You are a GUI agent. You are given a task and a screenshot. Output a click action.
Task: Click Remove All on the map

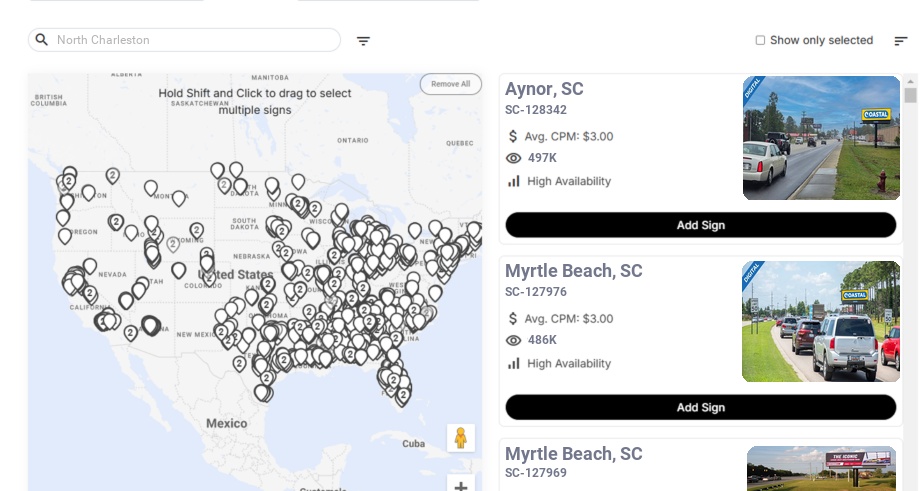(x=451, y=84)
